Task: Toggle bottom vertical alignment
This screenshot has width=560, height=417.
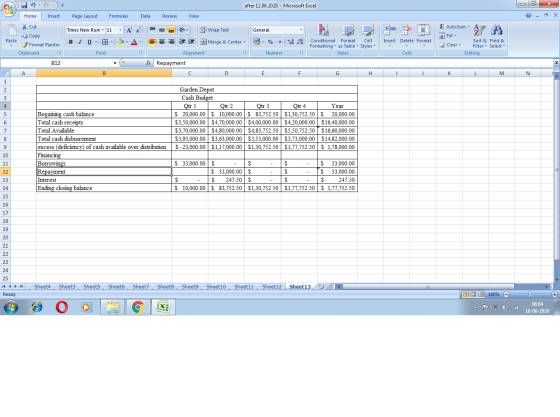Action: [171, 30]
